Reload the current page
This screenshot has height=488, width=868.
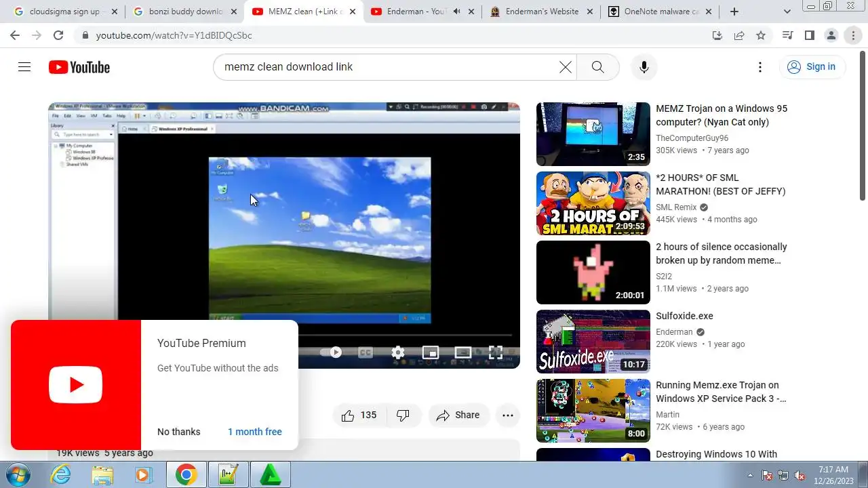click(x=58, y=35)
